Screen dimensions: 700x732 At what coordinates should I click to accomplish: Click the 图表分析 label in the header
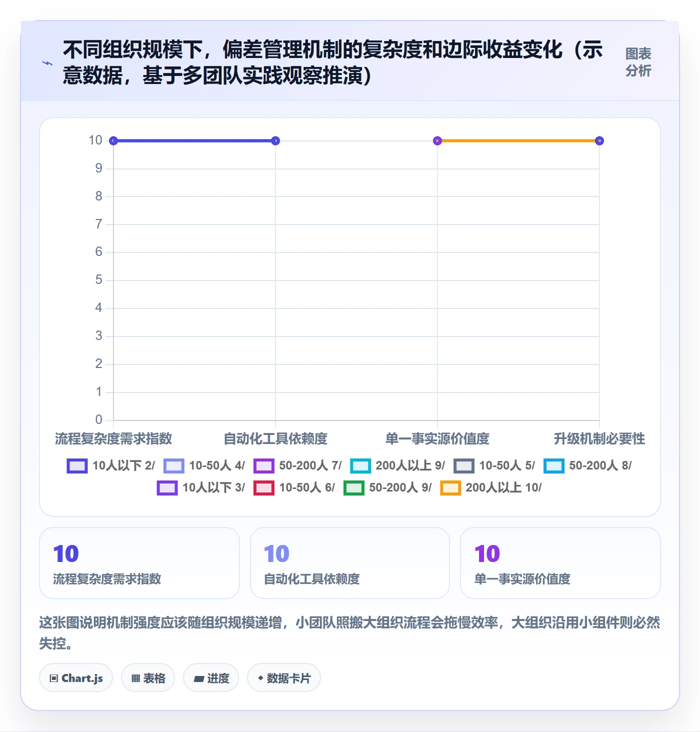click(638, 62)
